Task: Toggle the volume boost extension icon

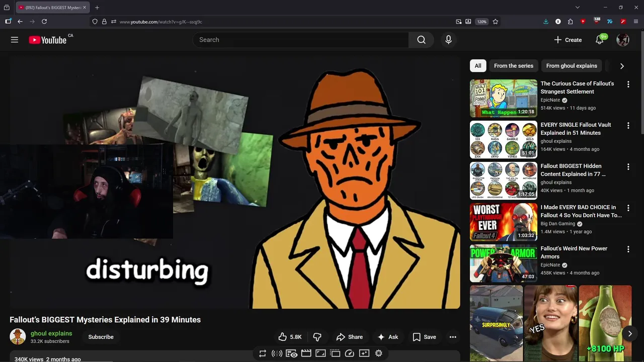Action: (x=277, y=353)
